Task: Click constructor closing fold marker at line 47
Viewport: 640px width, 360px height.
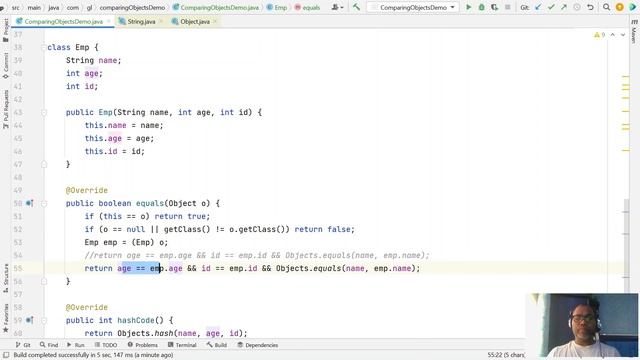Action: pyautogui.click(x=44, y=164)
